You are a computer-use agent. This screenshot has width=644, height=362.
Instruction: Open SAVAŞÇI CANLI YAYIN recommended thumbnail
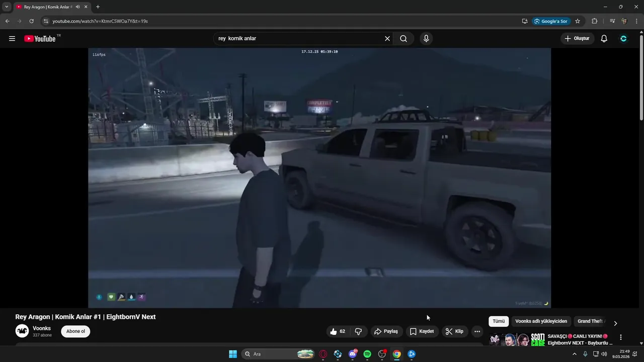pyautogui.click(x=517, y=340)
